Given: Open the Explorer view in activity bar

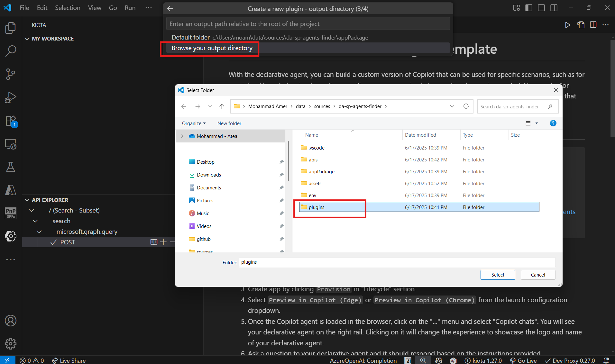Looking at the screenshot, I should coord(11,28).
